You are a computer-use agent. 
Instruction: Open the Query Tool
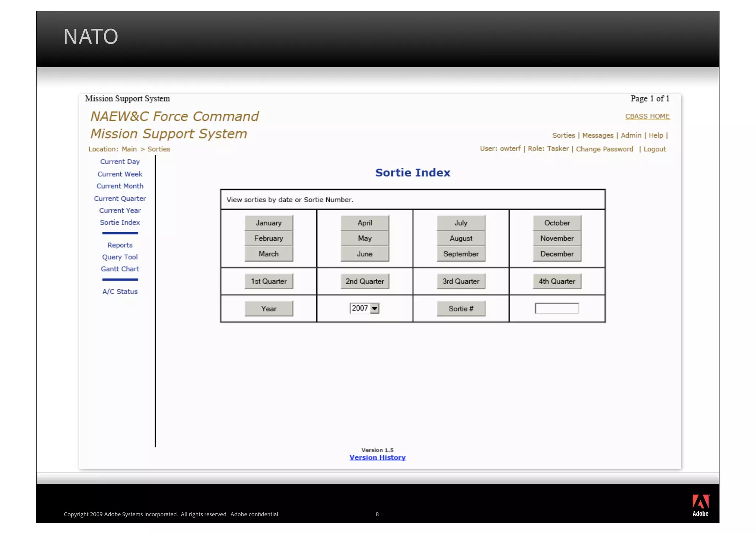(x=120, y=257)
